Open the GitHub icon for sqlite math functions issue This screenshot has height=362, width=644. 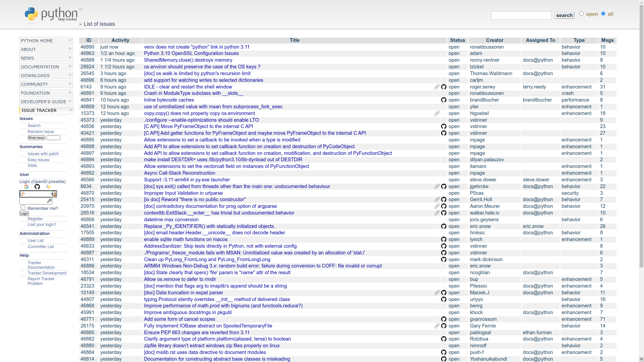click(444, 239)
